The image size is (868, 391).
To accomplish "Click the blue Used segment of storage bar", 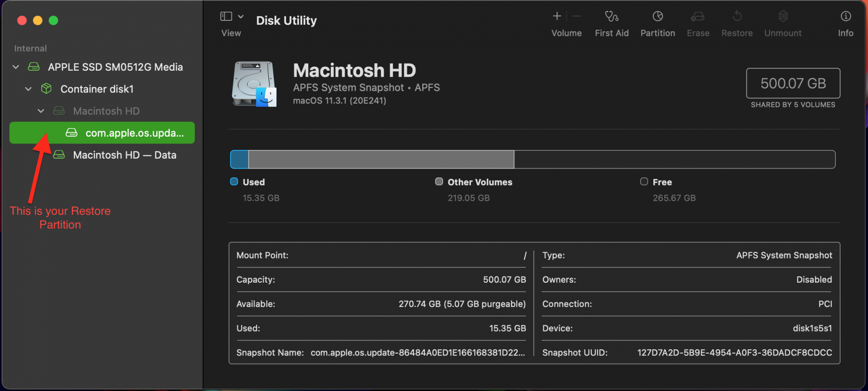I will pyautogui.click(x=239, y=160).
